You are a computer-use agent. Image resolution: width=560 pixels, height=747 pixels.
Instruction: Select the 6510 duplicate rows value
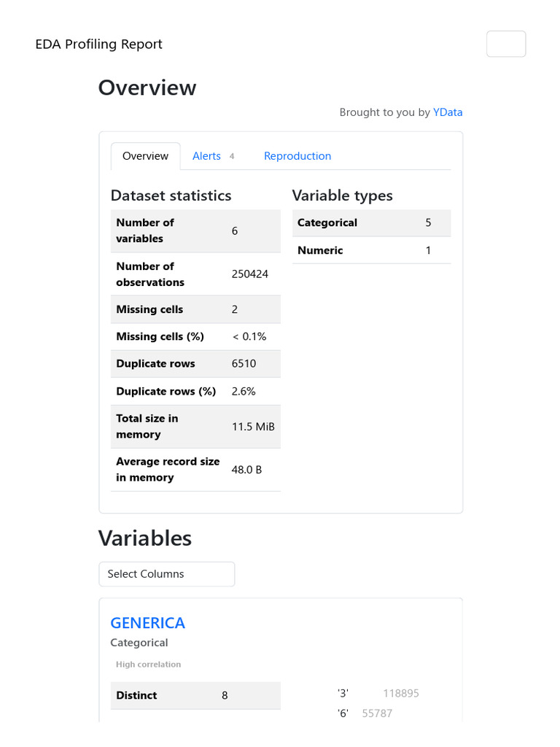click(x=244, y=363)
